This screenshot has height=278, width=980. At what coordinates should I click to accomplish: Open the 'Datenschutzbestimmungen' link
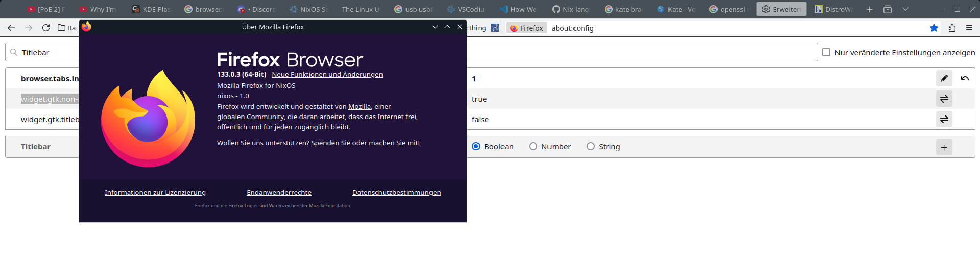[397, 192]
